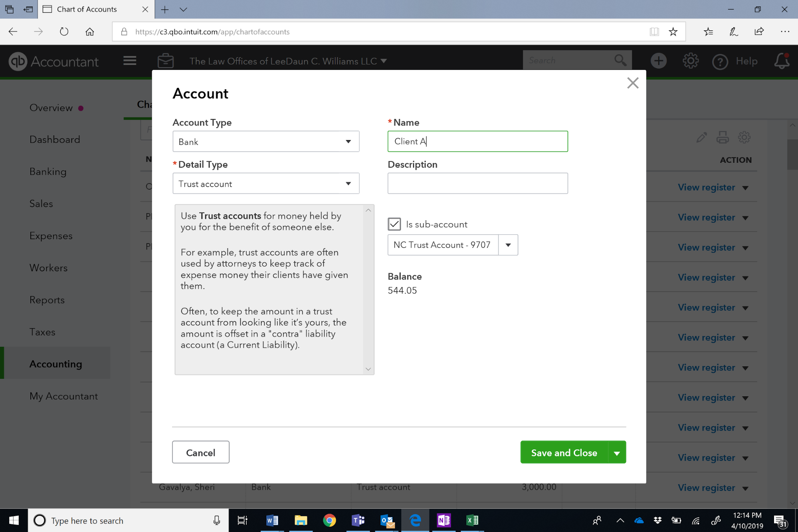The width and height of the screenshot is (798, 532).
Task: Click the edit pencil icon above the accounts table
Action: point(701,137)
